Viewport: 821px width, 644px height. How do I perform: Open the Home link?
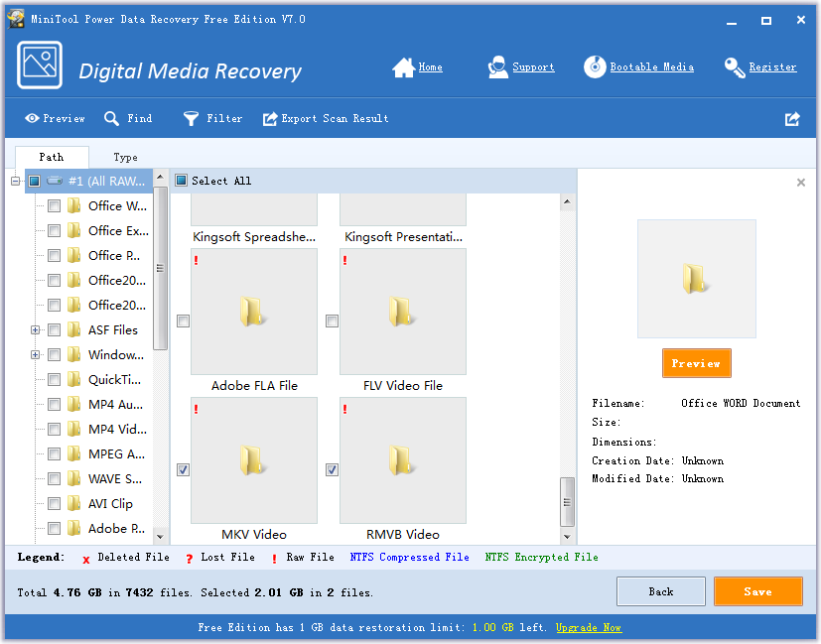point(431,66)
